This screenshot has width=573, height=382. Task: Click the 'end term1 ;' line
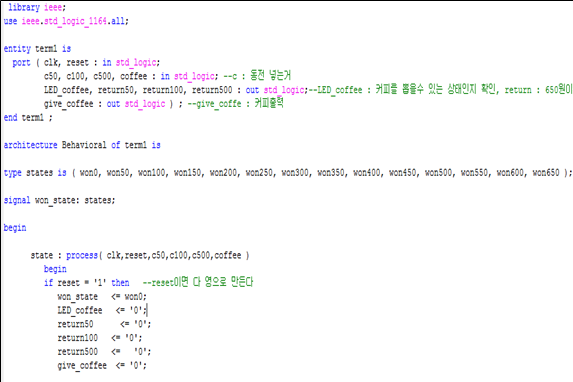pyautogui.click(x=28, y=118)
